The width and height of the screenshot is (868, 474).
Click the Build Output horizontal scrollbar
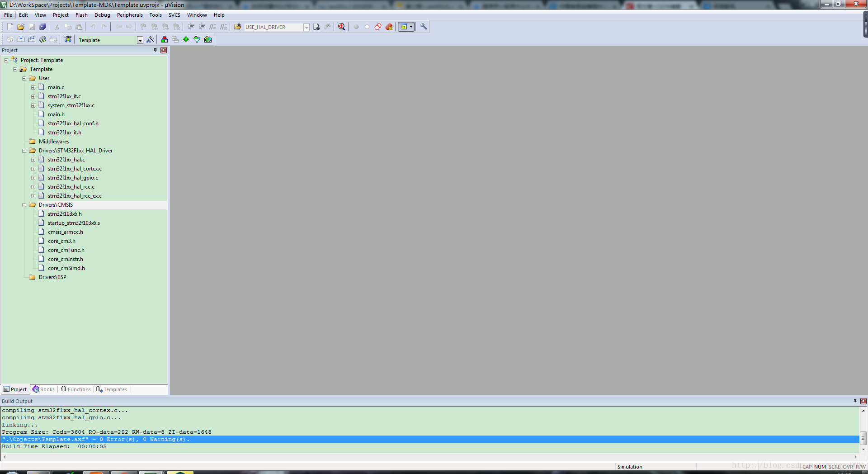pos(429,457)
